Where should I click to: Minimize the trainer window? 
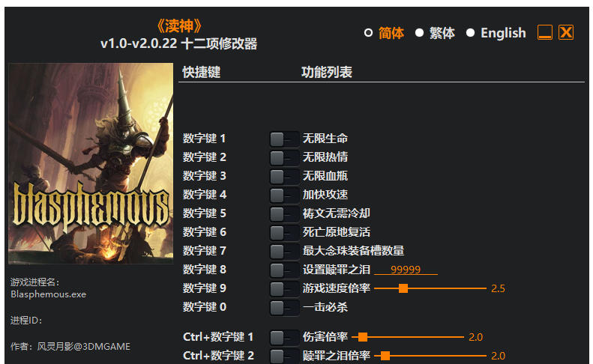(x=544, y=32)
